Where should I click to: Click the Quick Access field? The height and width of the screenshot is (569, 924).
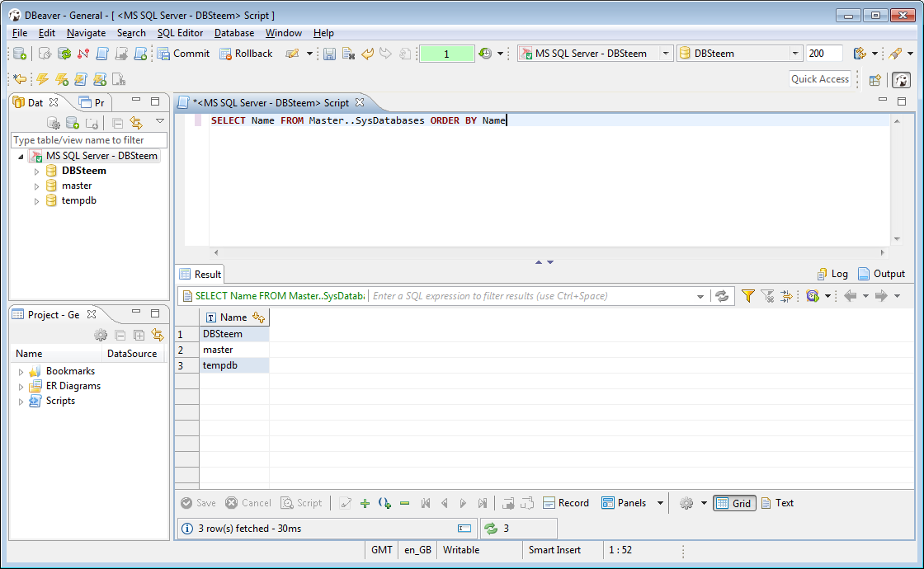coord(820,79)
